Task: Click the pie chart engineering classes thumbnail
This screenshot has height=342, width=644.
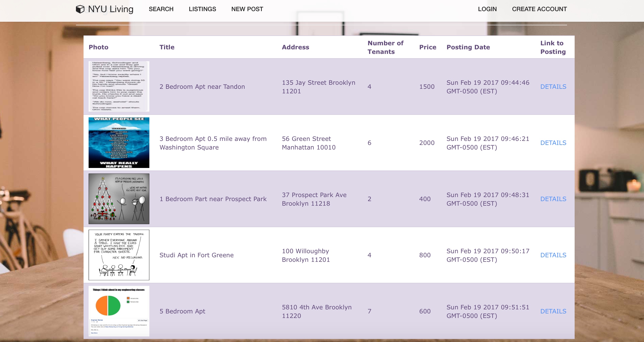Action: (119, 311)
